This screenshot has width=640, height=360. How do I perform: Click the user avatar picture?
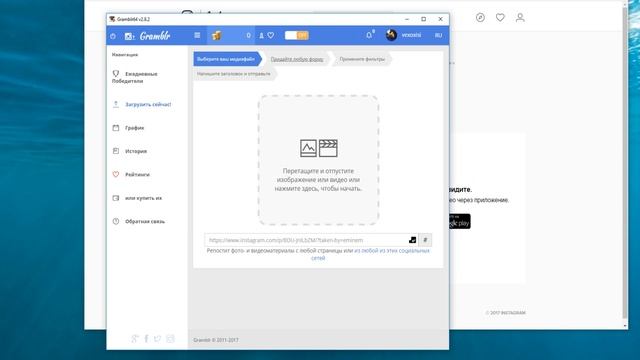(391, 35)
